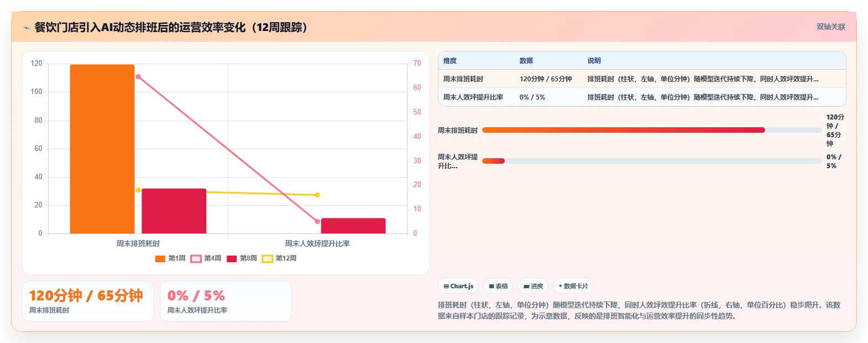868x343 pixels.
Task: Click the 双轴关联 badge in header
Action: point(831,27)
